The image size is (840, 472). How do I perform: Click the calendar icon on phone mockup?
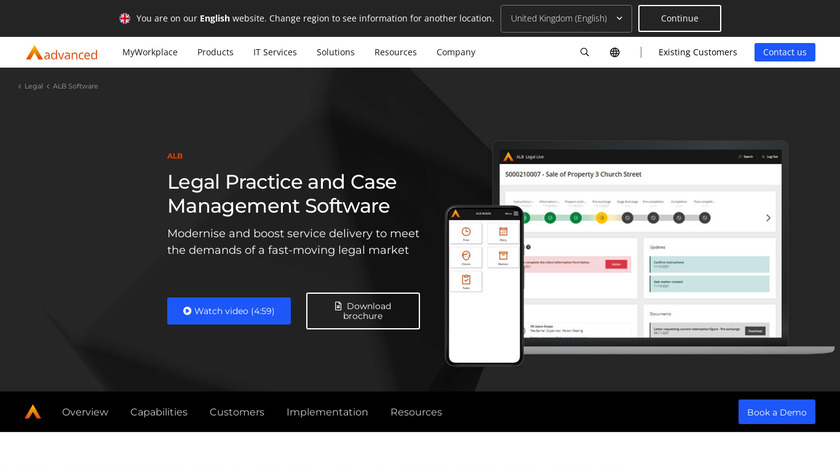503,233
